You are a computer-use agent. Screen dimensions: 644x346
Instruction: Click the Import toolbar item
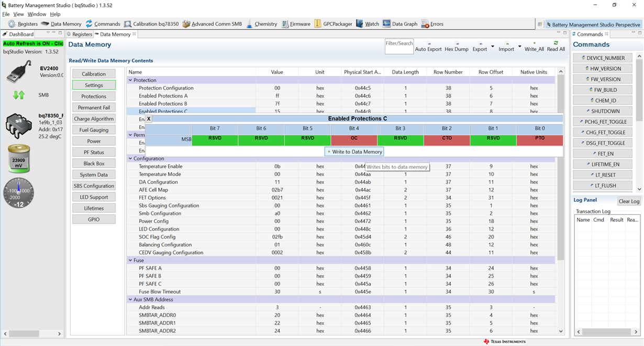[x=506, y=47]
